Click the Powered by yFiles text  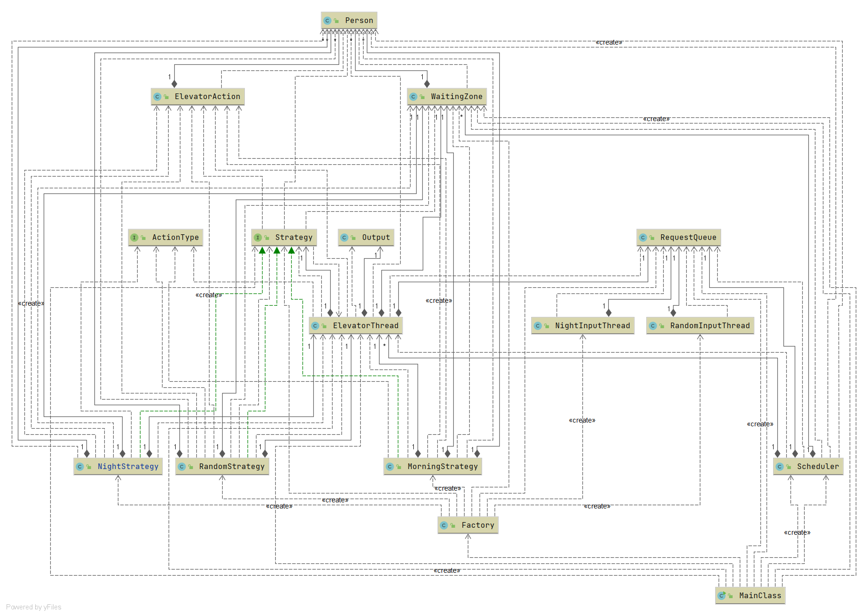(x=34, y=607)
